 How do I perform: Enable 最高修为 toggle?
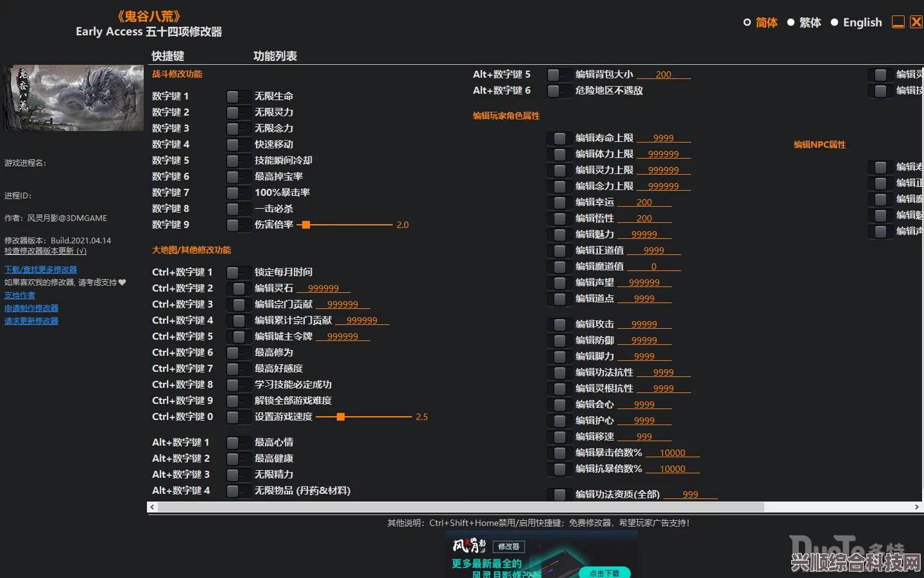click(238, 353)
